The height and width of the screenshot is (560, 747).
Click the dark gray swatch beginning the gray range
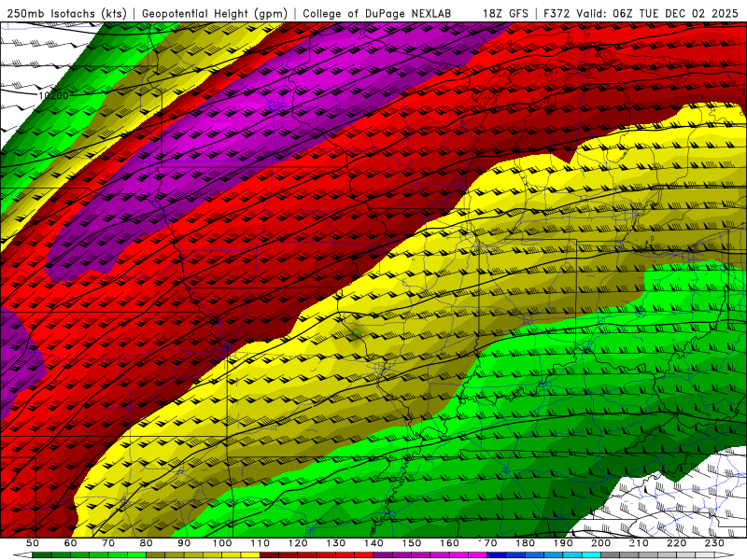tap(611, 555)
